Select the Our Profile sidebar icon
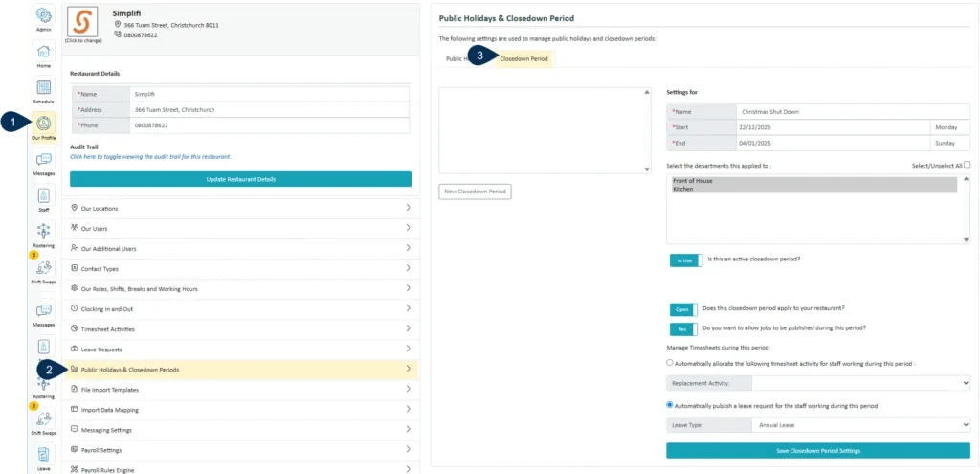980x474 pixels. [44, 124]
